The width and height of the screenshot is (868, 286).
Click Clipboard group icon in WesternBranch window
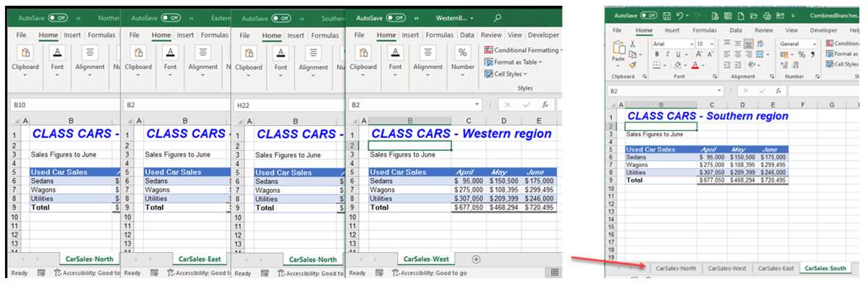click(x=364, y=53)
